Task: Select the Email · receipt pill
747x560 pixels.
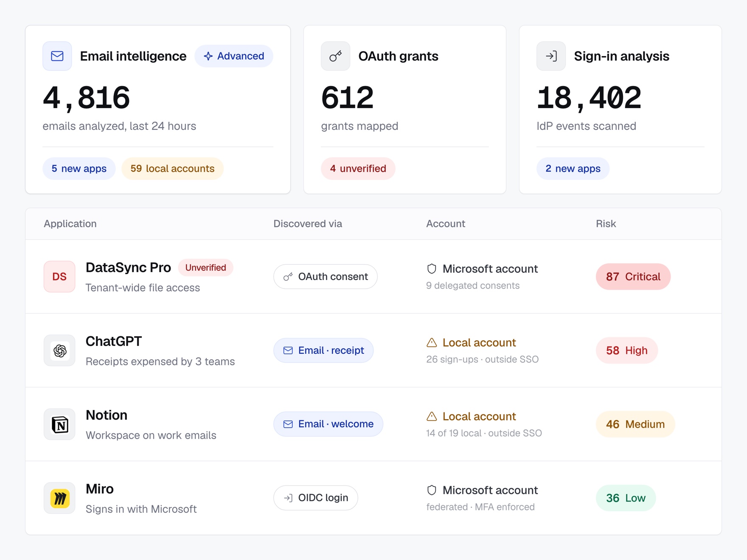Action: coord(323,350)
